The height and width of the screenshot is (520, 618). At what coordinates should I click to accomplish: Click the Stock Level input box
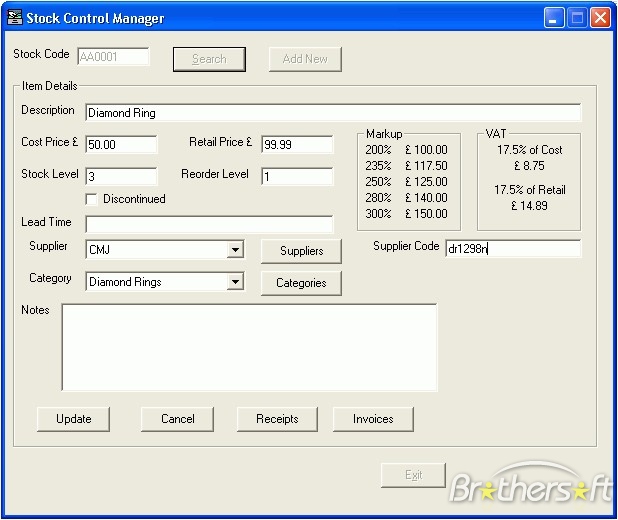(121, 177)
